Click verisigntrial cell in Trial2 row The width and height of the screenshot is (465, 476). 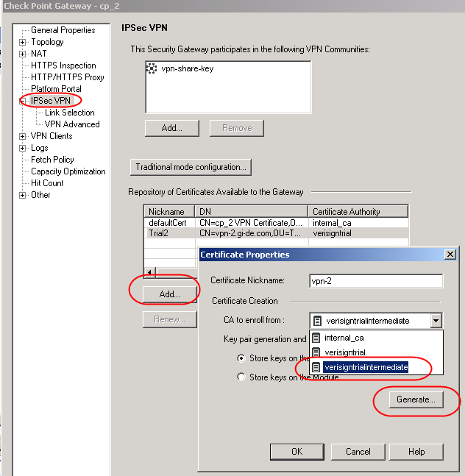tap(358, 233)
